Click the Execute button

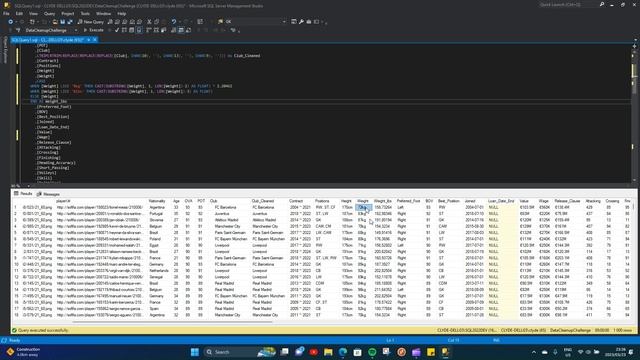[93, 30]
